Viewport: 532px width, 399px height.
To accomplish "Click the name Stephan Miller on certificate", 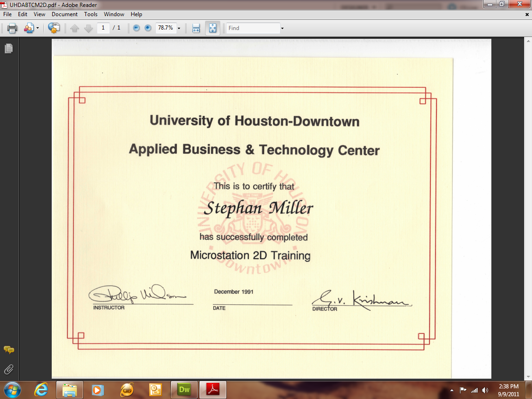I will click(x=258, y=208).
